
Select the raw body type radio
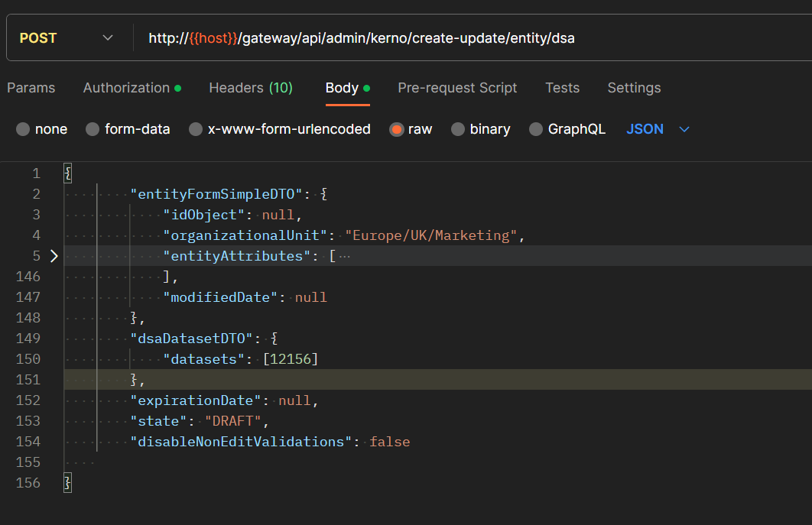[396, 129]
